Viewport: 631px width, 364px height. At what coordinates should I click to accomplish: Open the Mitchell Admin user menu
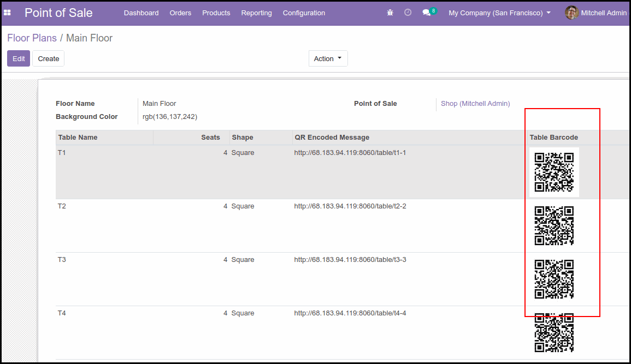[x=596, y=13]
